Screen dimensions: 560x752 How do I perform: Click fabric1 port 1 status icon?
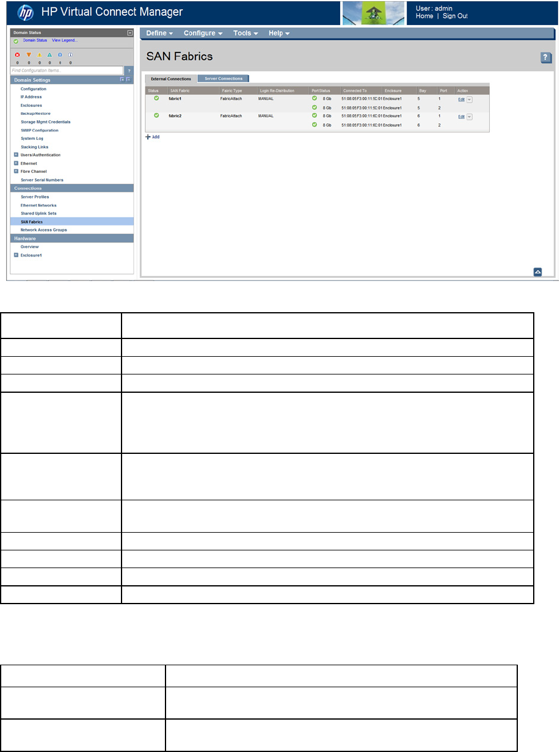[315, 98]
